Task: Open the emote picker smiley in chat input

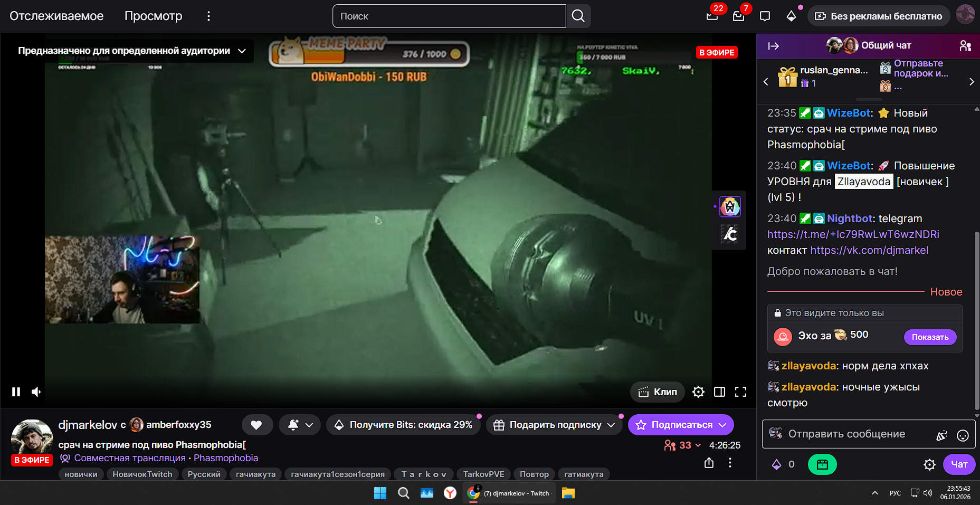Action: [x=963, y=435]
